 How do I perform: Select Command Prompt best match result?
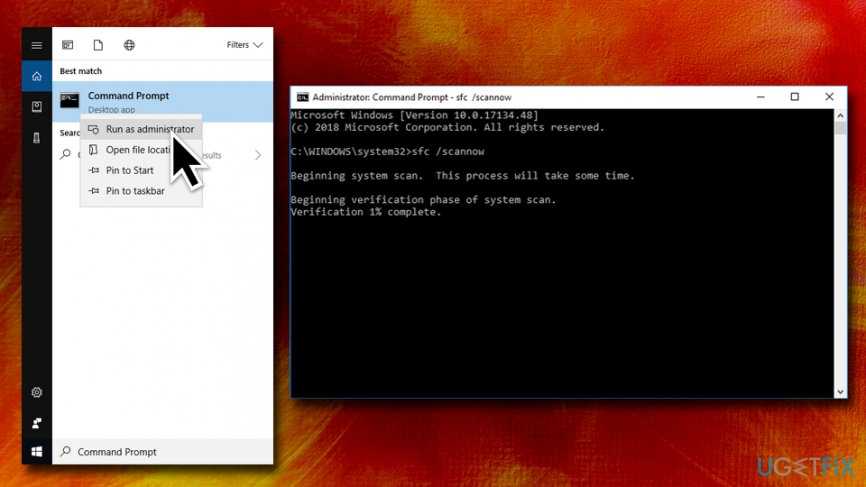[162, 102]
